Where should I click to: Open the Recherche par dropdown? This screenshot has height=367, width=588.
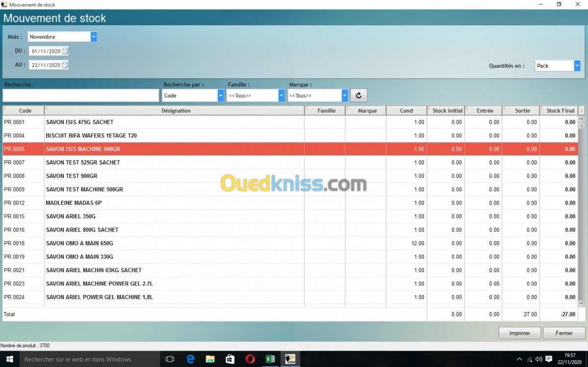(220, 96)
